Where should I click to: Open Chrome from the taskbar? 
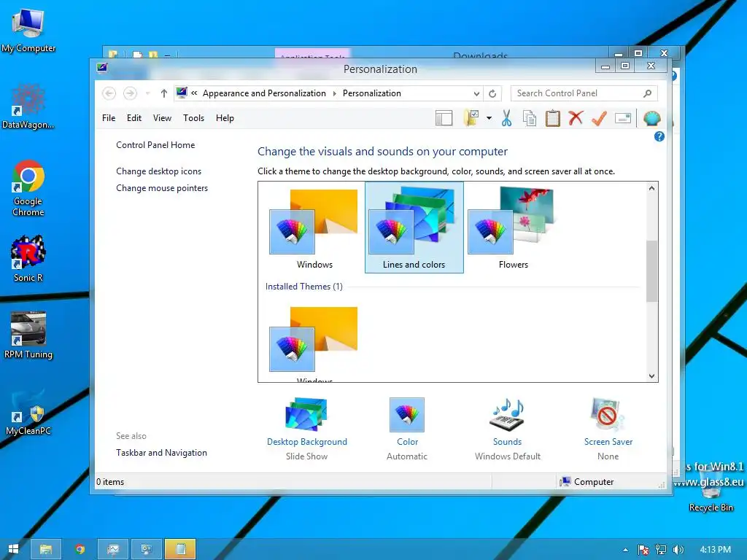coord(80,549)
